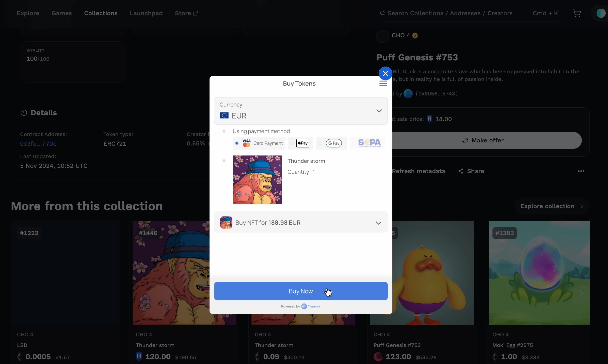Click the EU flag icon
The image size is (608, 364).
click(224, 116)
